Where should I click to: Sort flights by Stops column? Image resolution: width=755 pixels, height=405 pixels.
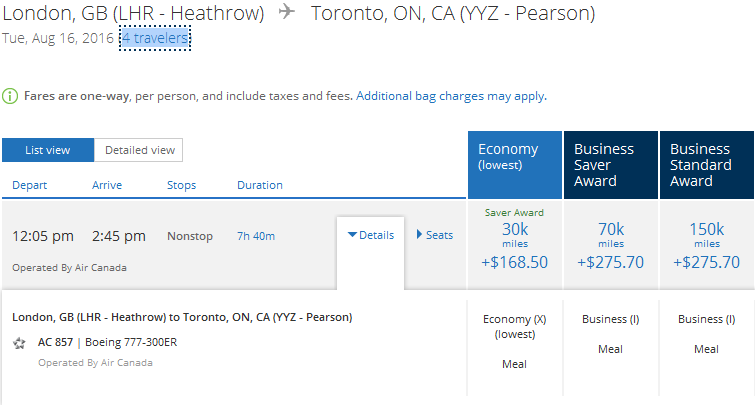point(181,185)
